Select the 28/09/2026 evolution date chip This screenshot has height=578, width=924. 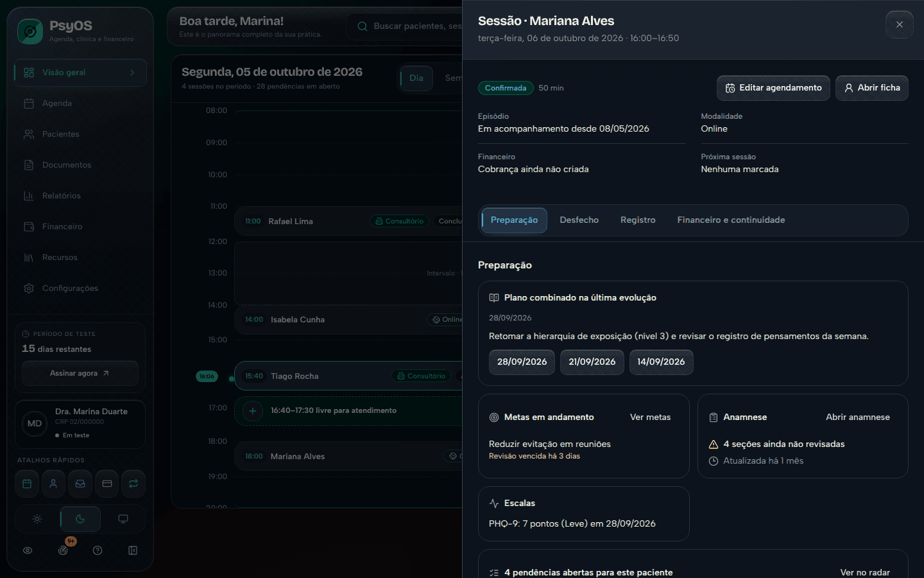coord(522,362)
